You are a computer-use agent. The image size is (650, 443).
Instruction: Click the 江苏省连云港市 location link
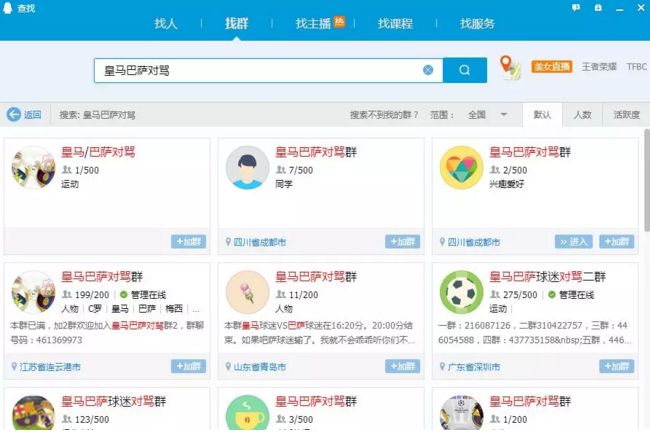coord(50,367)
